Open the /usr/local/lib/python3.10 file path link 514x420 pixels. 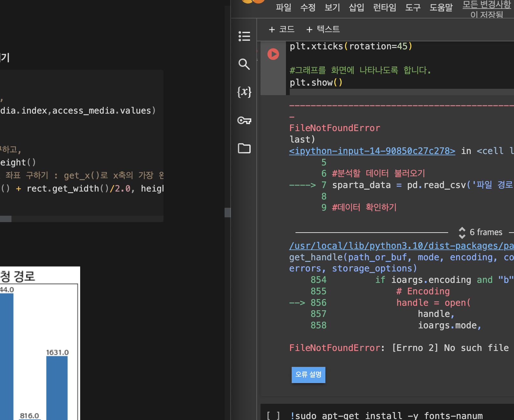(401, 246)
